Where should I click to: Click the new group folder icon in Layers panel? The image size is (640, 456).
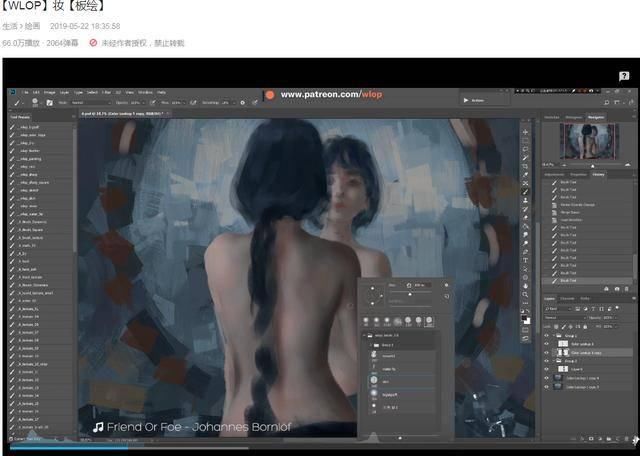(609, 439)
